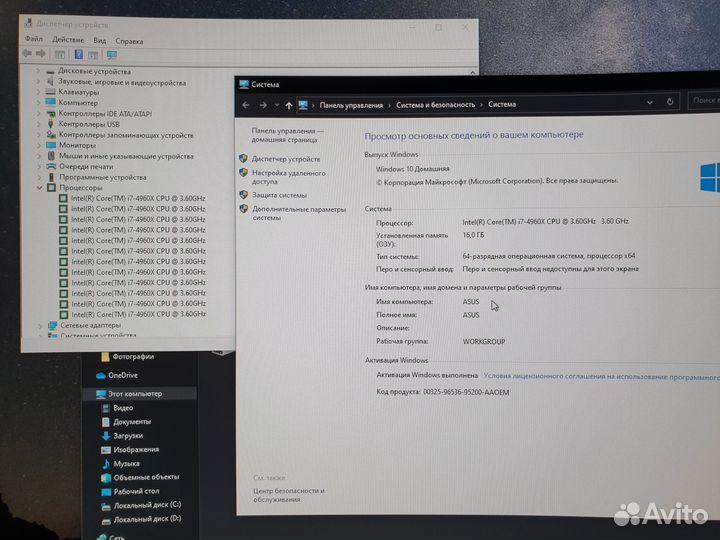This screenshot has width=720, height=540.
Task: Expand Очереди печати node
Action: click(x=39, y=166)
